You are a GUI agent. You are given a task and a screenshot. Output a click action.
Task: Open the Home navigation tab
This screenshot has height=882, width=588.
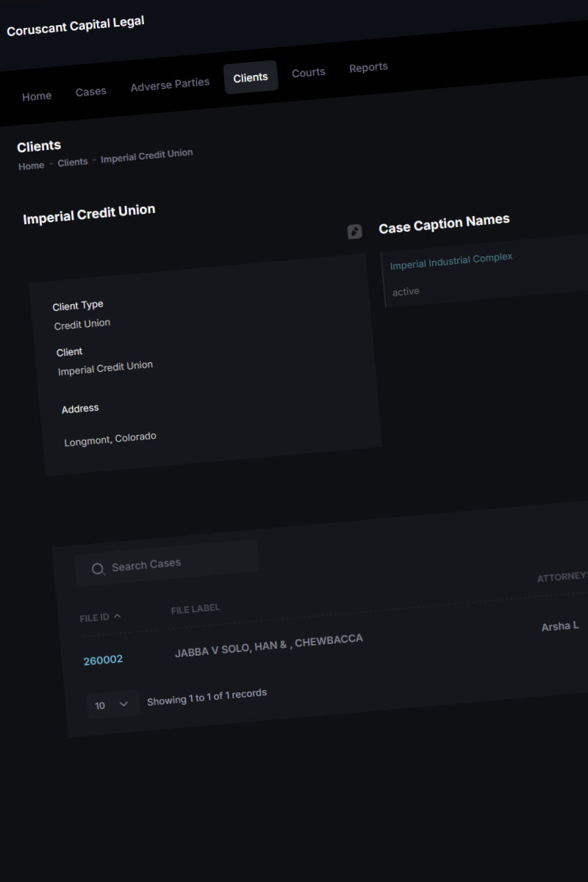point(37,96)
